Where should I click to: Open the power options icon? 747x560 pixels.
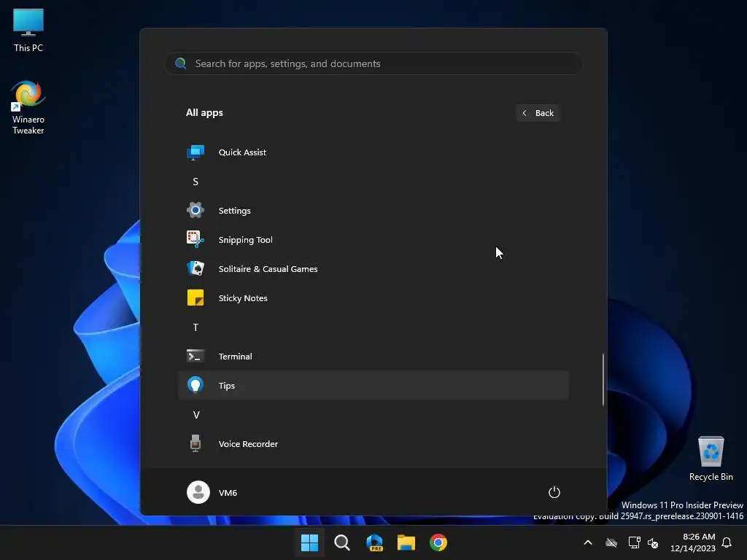click(x=554, y=492)
